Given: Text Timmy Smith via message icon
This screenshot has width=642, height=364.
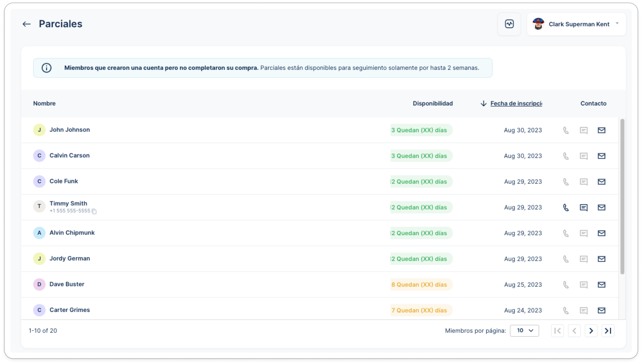Looking at the screenshot, I should [x=584, y=208].
